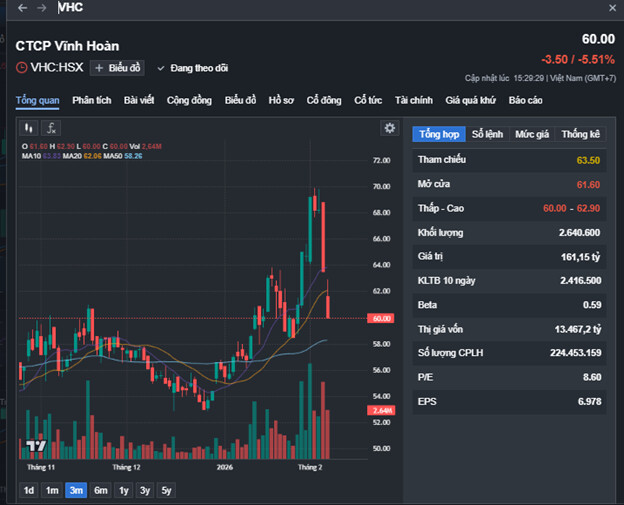Go to the Cộng đồng tab
The image size is (624, 505).
(189, 100)
